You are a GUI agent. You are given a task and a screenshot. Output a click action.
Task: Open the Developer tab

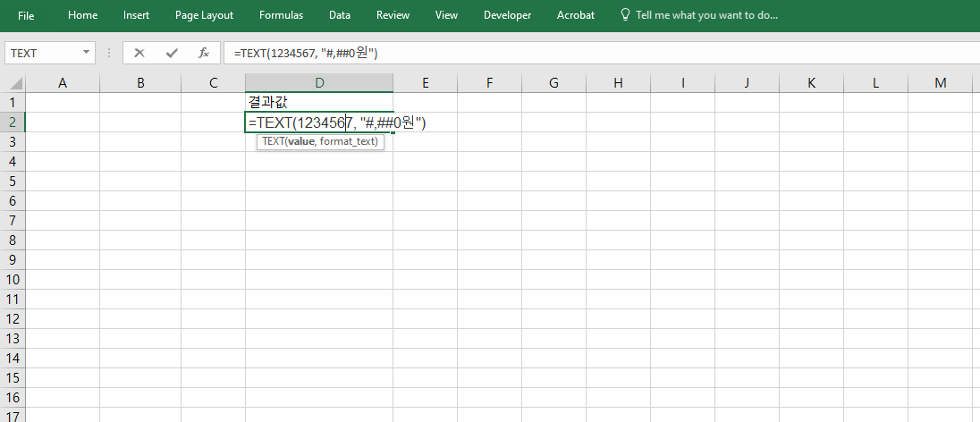pyautogui.click(x=508, y=15)
